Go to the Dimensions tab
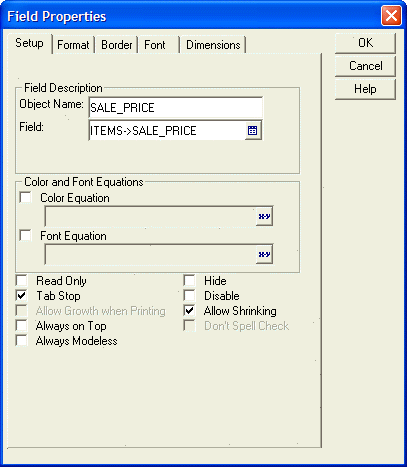This screenshot has width=407, height=467. 213,45
